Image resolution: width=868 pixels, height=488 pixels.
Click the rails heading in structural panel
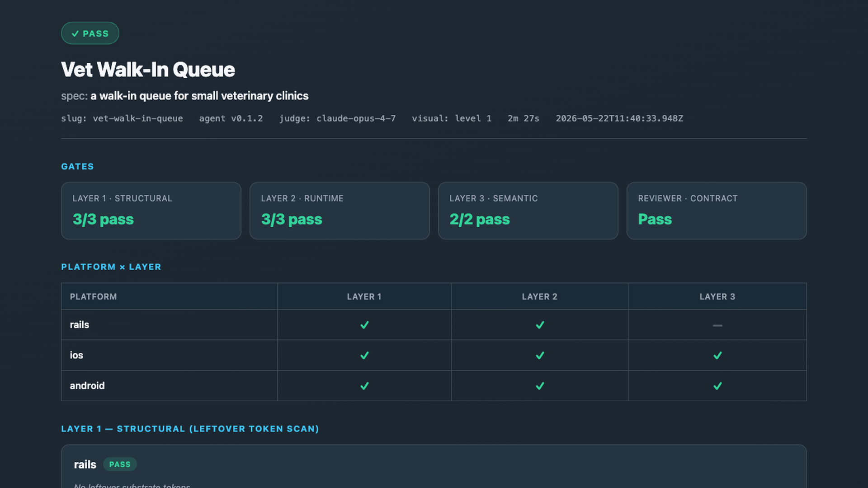(x=85, y=465)
